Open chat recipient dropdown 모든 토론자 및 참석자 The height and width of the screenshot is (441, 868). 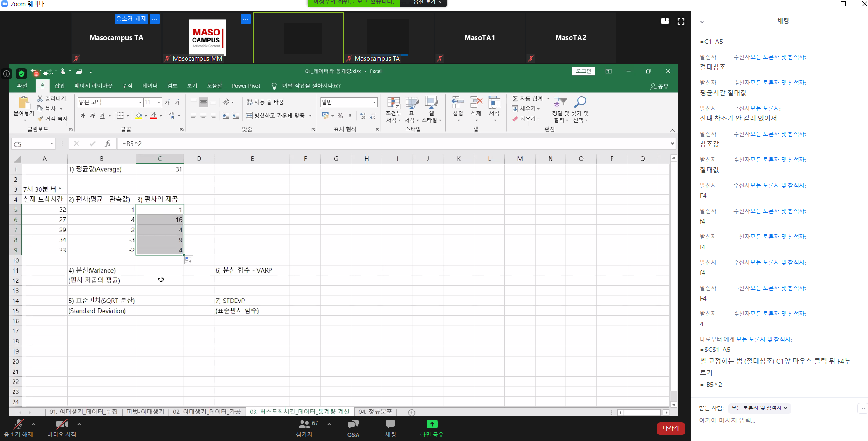point(759,408)
